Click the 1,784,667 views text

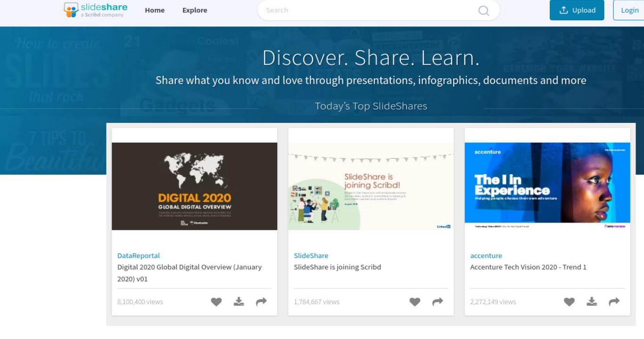[x=317, y=302]
